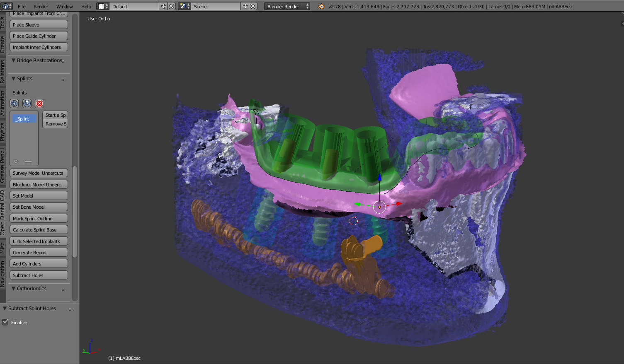Collapse the Subtract Splint Holes panel

tap(5, 309)
